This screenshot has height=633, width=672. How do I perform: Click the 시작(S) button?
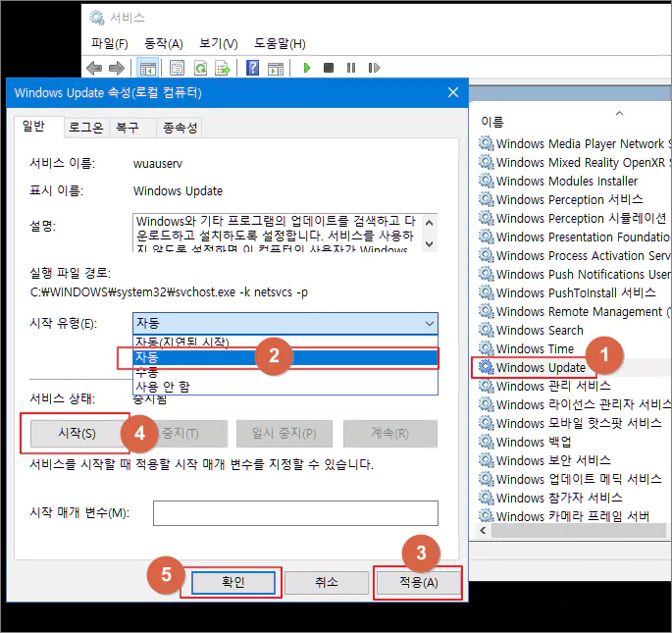coord(77,433)
